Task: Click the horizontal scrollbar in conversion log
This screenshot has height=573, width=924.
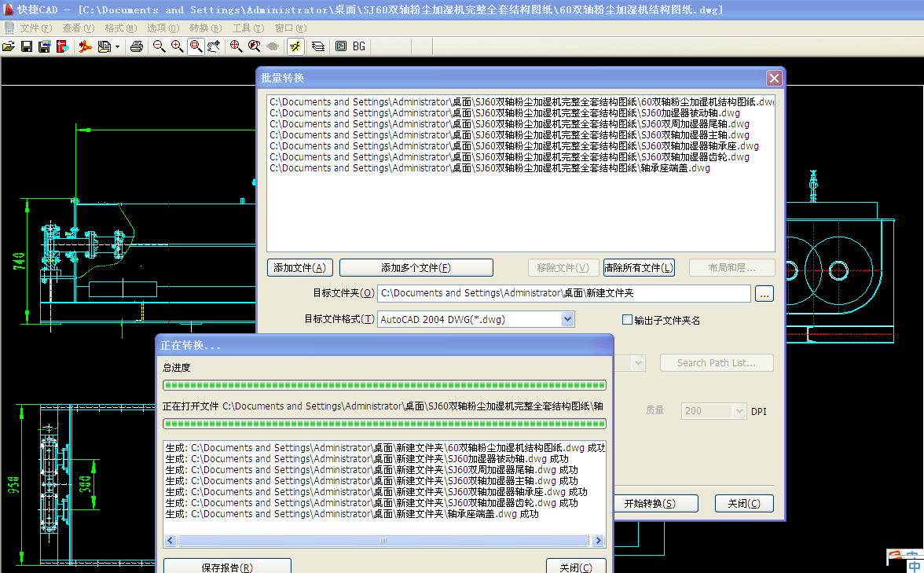Action: [383, 541]
